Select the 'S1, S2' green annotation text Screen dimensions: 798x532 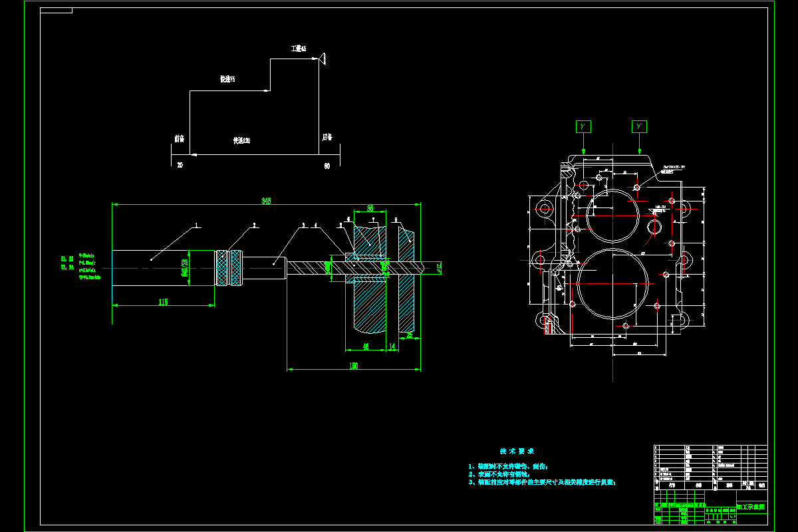coord(67,259)
